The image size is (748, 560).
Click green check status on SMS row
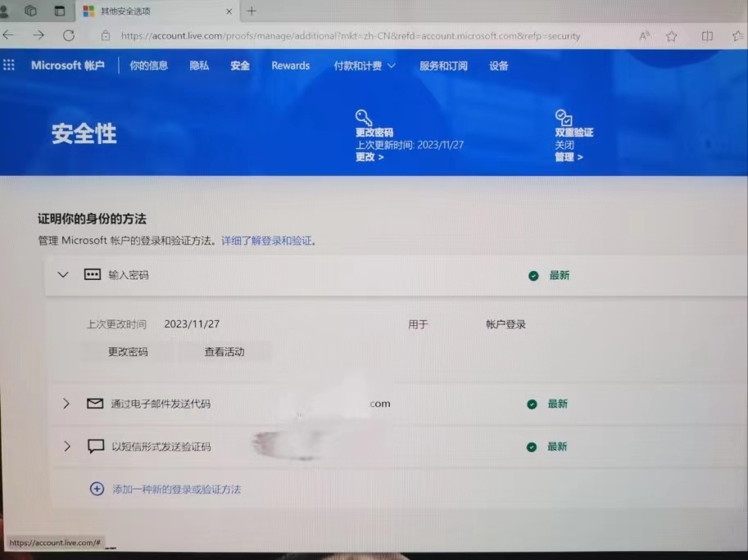click(532, 447)
